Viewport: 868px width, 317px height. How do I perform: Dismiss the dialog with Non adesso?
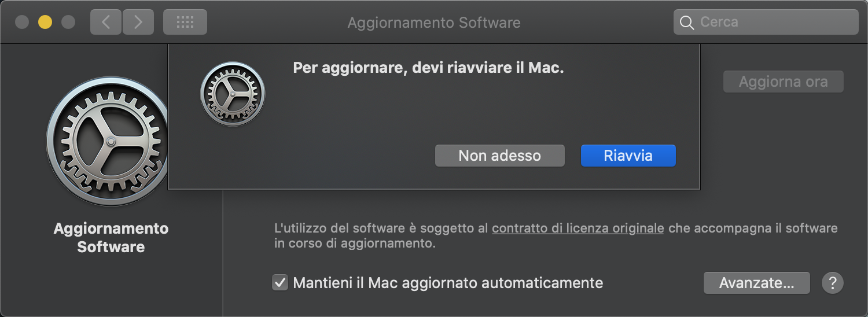499,156
